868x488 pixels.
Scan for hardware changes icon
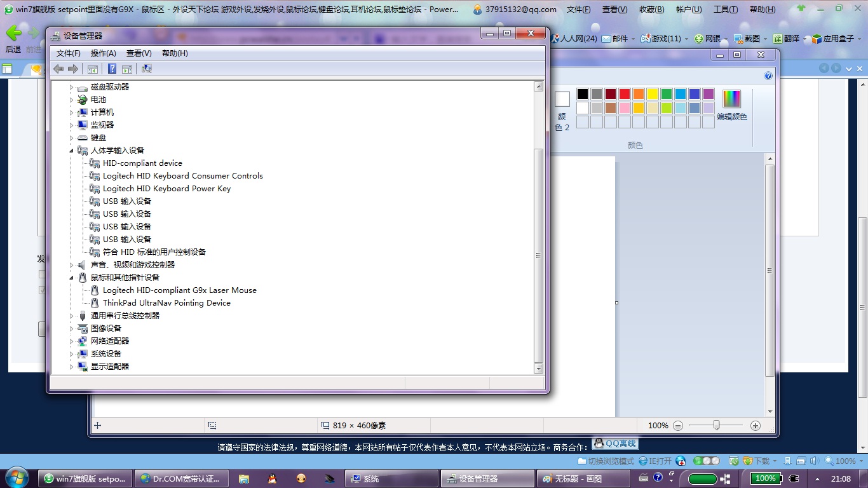(147, 69)
